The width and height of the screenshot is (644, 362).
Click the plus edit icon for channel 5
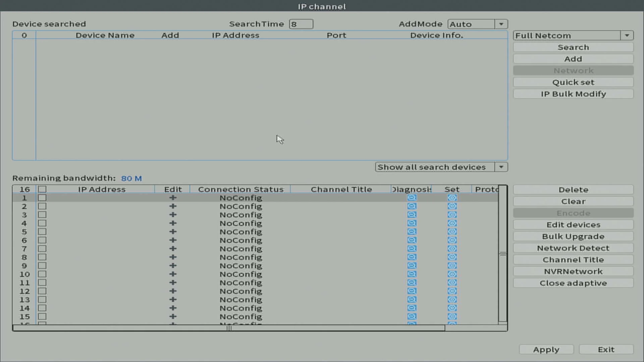pyautogui.click(x=173, y=232)
